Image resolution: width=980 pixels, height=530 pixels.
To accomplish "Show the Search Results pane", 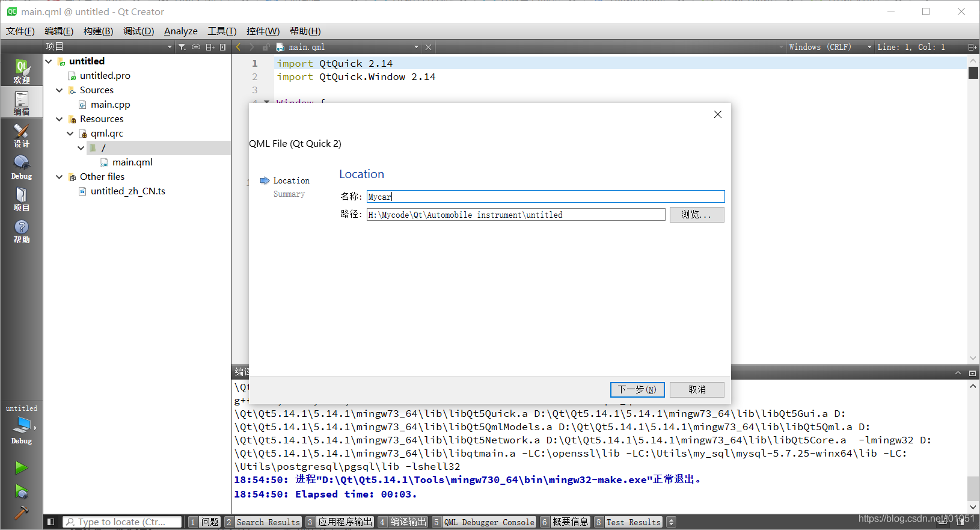I will (262, 522).
